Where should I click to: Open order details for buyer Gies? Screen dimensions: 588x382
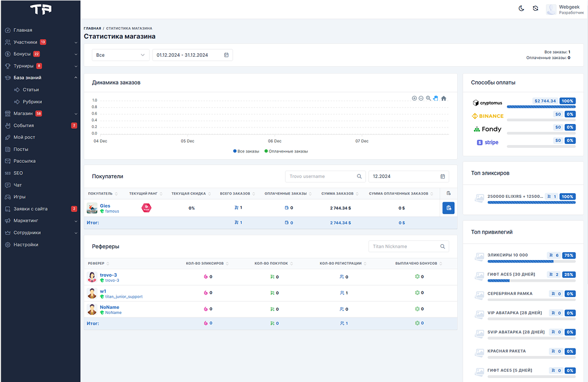[448, 208]
